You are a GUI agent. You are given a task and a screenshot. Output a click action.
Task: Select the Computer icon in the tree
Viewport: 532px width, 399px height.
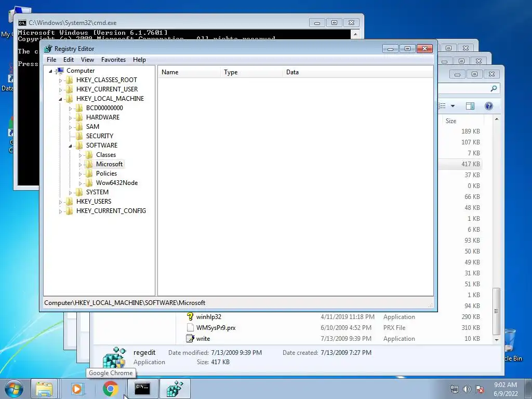tap(60, 71)
